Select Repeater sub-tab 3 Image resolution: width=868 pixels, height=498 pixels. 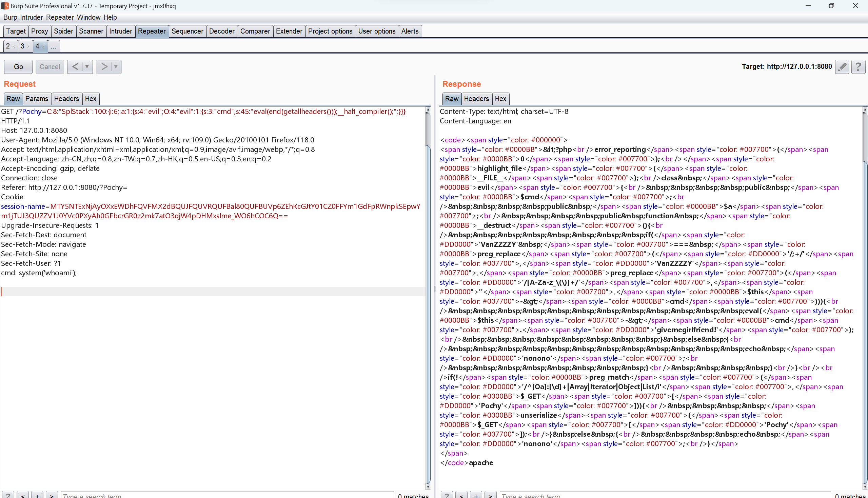click(23, 46)
